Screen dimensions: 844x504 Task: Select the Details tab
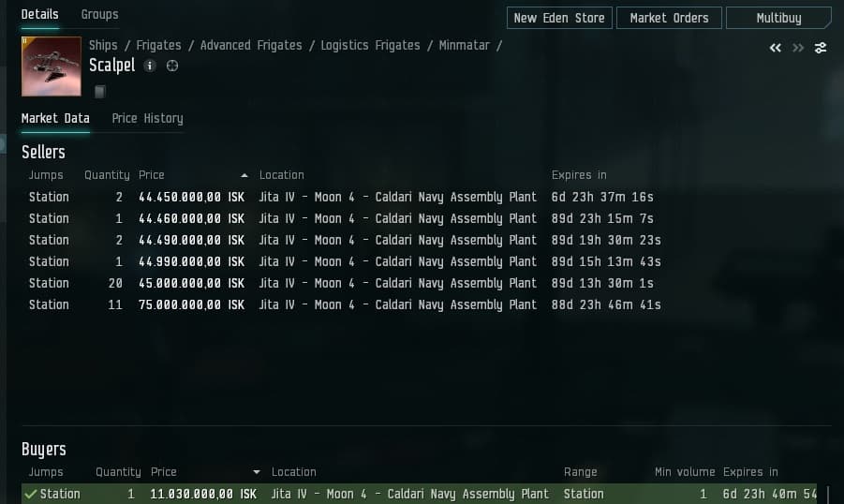[39, 14]
